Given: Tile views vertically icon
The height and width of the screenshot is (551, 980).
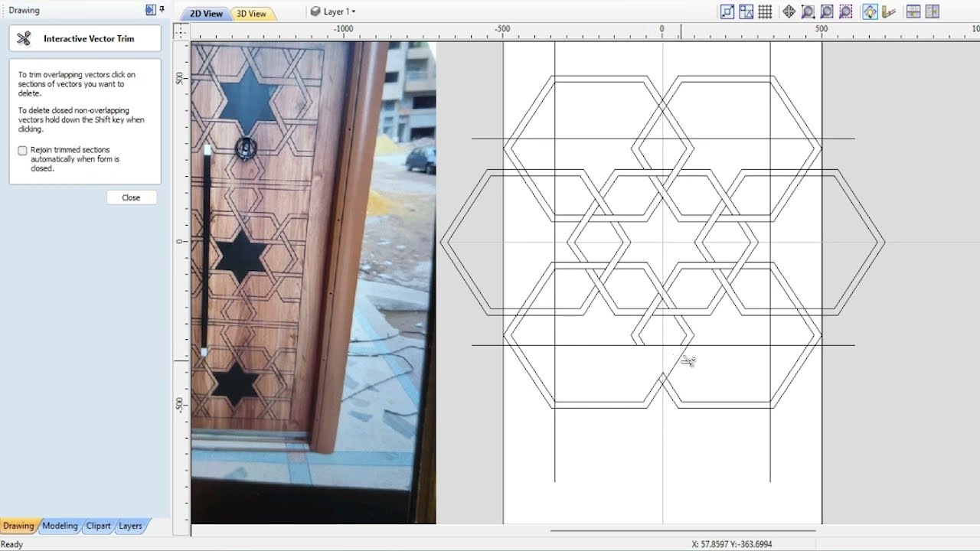Looking at the screenshot, I should tap(932, 11).
